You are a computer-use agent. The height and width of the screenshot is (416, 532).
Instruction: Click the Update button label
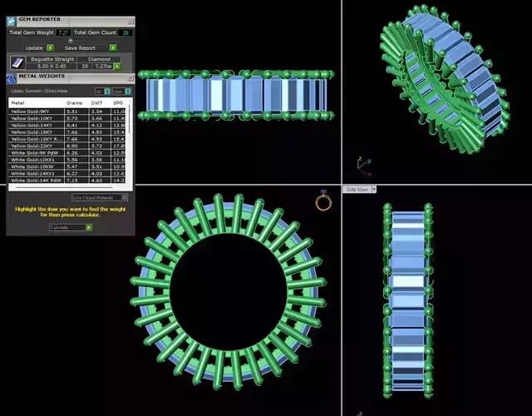click(34, 48)
